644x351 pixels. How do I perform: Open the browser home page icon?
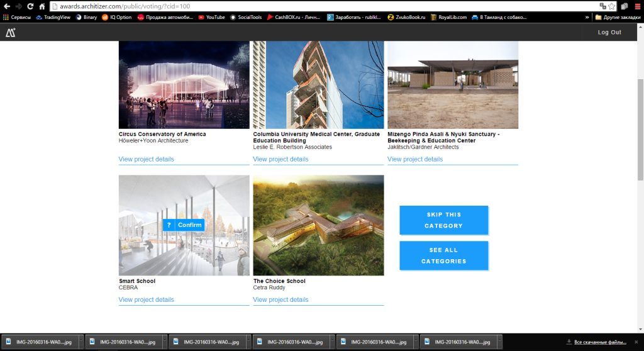coord(42,6)
